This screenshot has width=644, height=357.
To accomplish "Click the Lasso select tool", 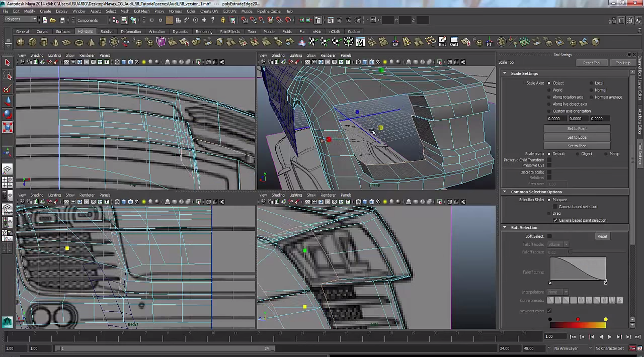I will 8,76.
